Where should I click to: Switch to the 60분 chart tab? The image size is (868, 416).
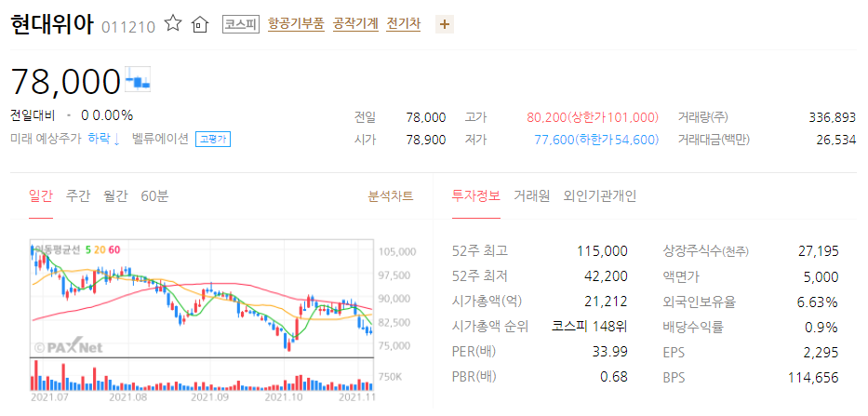tap(154, 196)
